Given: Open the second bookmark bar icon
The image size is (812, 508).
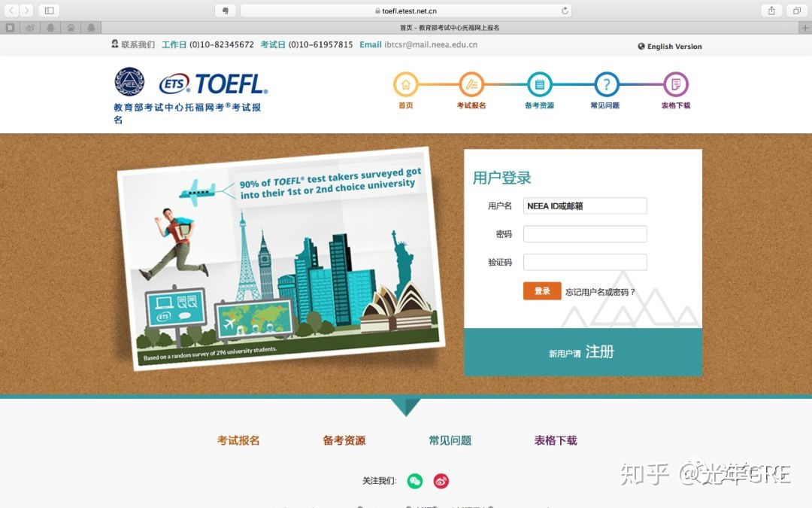Looking at the screenshot, I should [30, 28].
